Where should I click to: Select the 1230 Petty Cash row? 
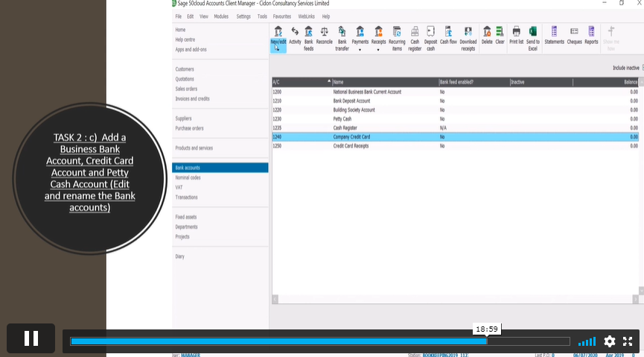[x=455, y=119]
